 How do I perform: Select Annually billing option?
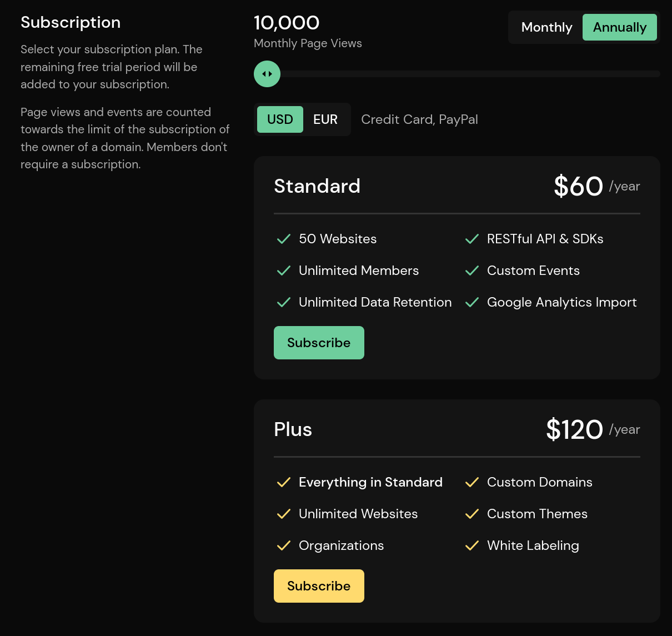pos(620,27)
